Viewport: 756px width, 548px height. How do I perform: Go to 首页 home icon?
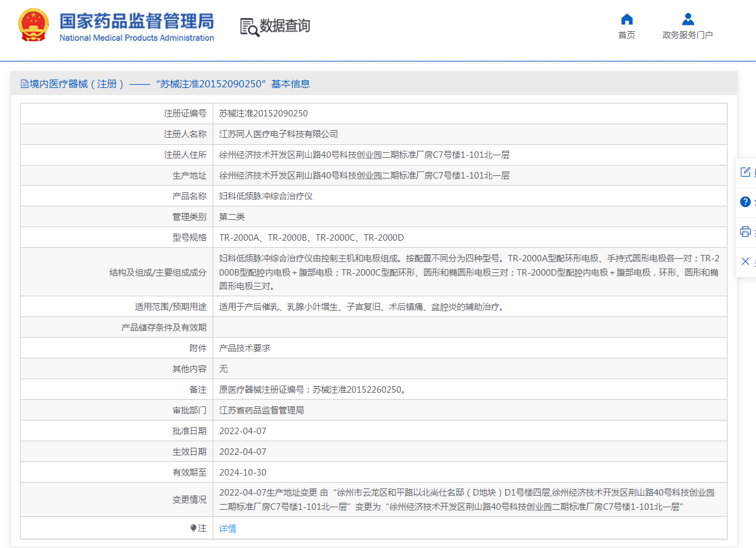pos(627,19)
